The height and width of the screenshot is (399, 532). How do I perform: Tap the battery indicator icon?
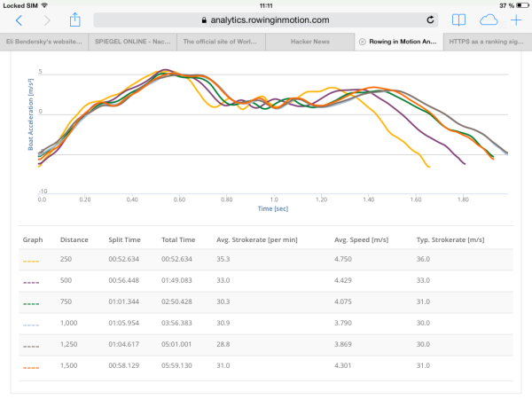point(522,5)
